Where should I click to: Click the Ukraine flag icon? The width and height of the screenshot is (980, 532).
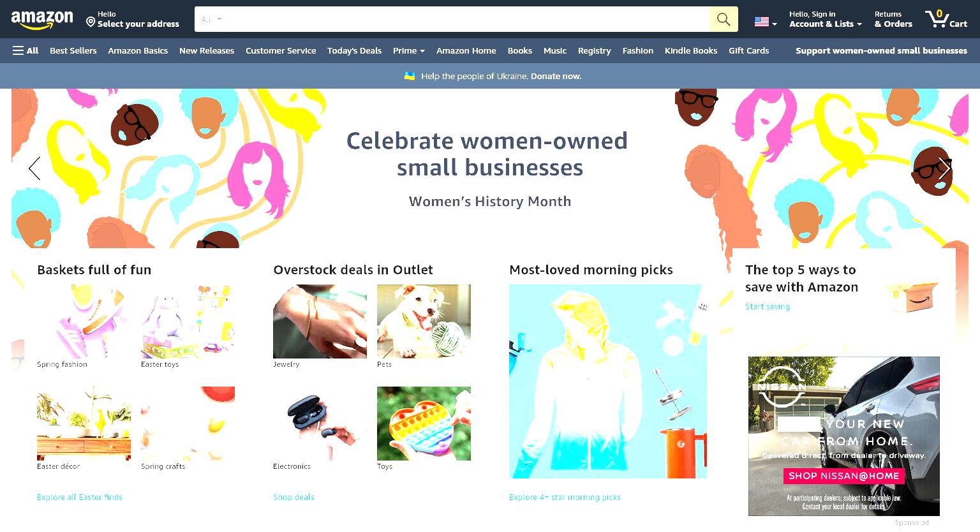pos(410,76)
